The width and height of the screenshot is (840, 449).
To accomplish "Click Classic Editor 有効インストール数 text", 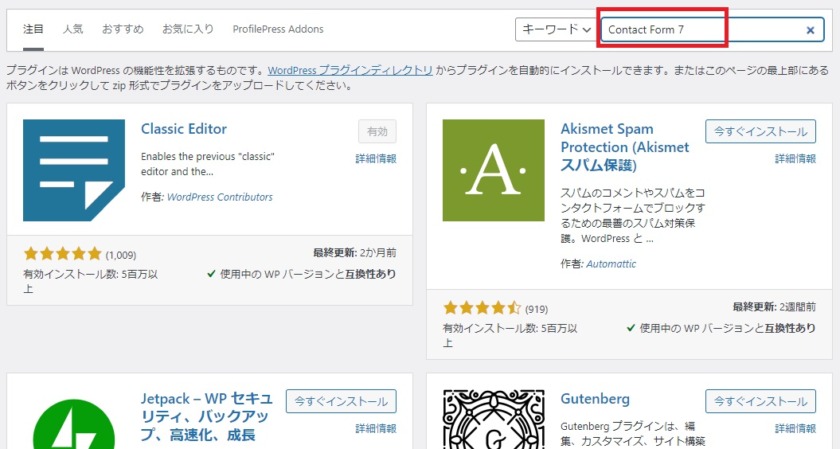I will tap(91, 281).
